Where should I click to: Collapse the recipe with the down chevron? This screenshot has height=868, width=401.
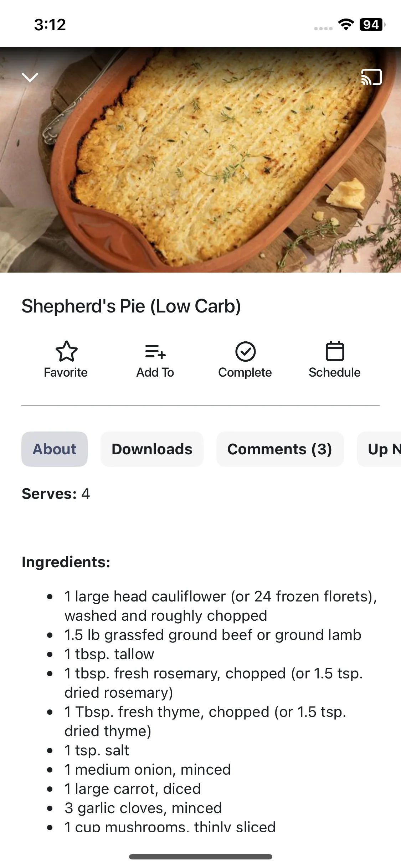click(x=30, y=77)
